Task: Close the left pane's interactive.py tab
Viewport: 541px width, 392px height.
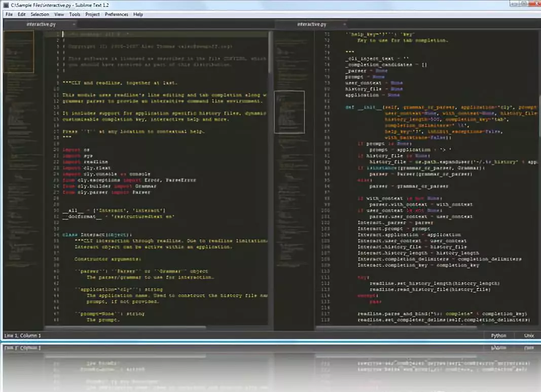Action: (x=74, y=24)
